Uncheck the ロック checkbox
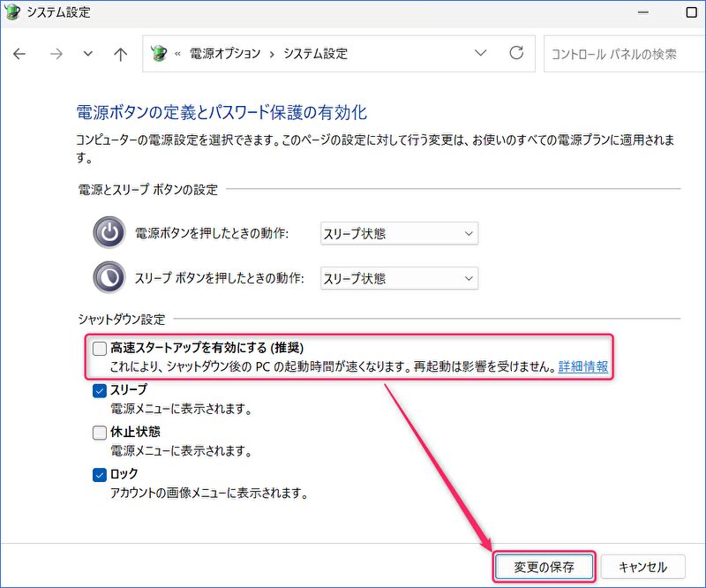Screen dimensions: 706x588 click(100, 475)
